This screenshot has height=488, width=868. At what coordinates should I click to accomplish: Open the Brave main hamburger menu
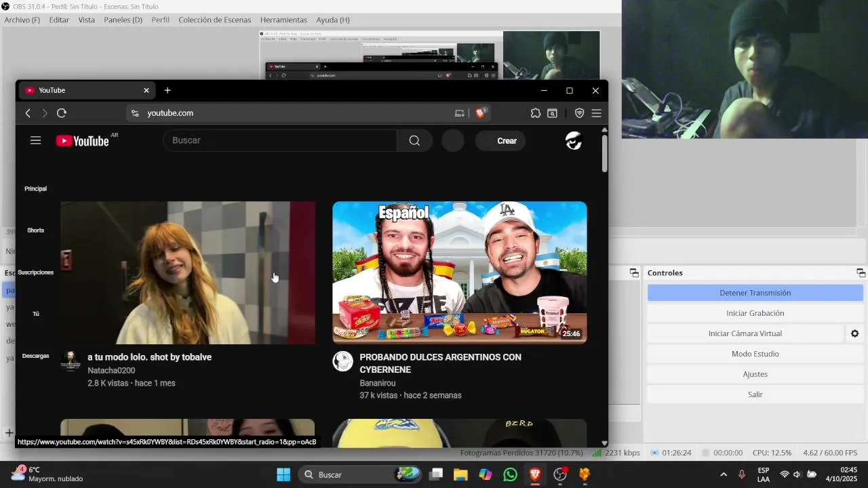597,113
